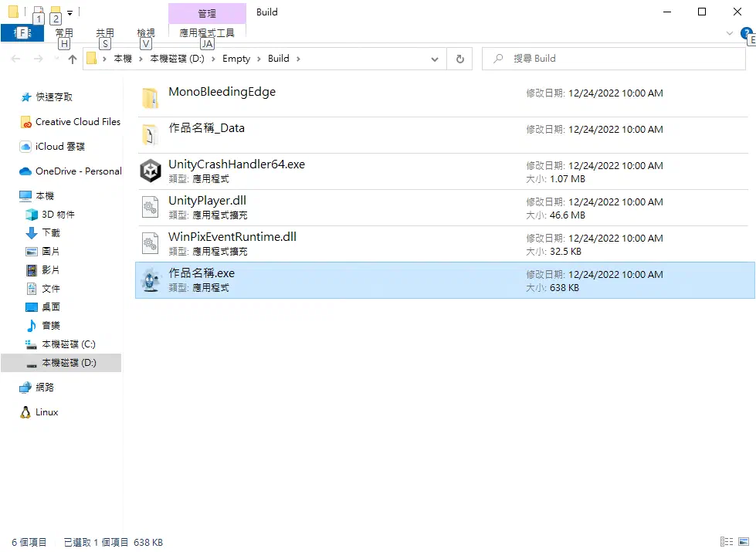Open the 檢視 ribbon tab
This screenshot has width=756, height=552.
[x=146, y=32]
